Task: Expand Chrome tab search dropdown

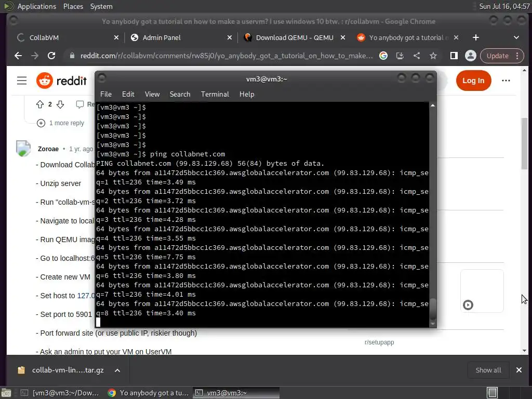Action: pyautogui.click(x=516, y=37)
